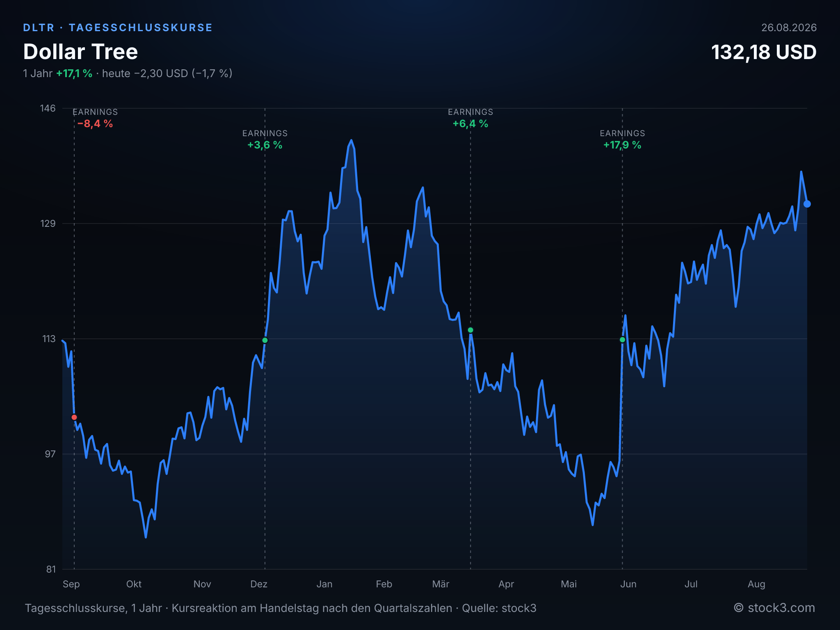Screen dimensions: 840x630
Task: Select the green earnings dot below +3,6 %
Action: click(x=265, y=340)
